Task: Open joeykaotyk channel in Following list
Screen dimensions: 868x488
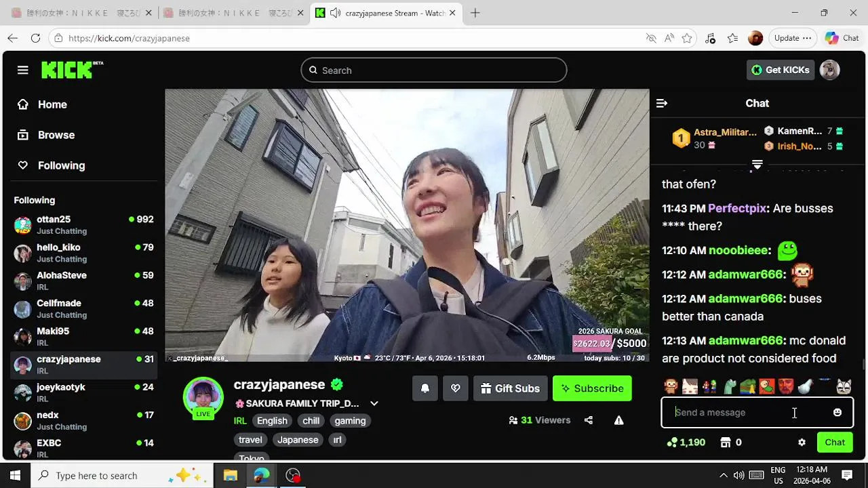Action: click(x=84, y=392)
